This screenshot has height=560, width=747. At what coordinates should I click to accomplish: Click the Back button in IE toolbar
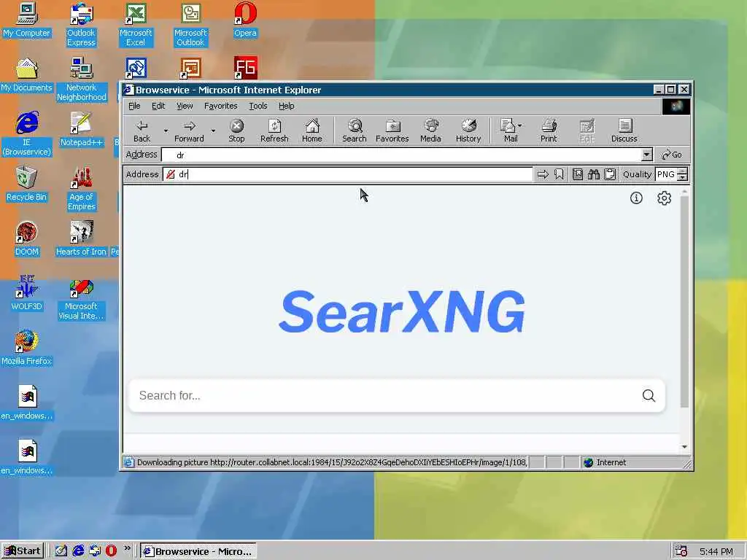pyautogui.click(x=142, y=131)
